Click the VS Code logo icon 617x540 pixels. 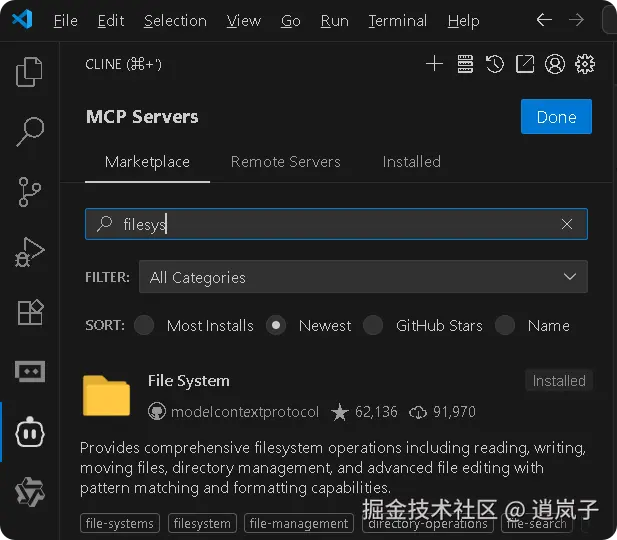22,19
